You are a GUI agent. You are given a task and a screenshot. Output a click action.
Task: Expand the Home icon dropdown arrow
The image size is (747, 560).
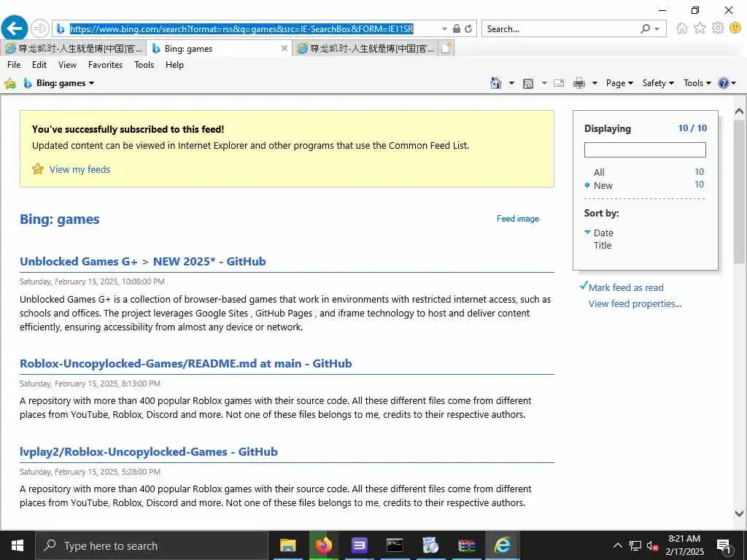tap(511, 83)
